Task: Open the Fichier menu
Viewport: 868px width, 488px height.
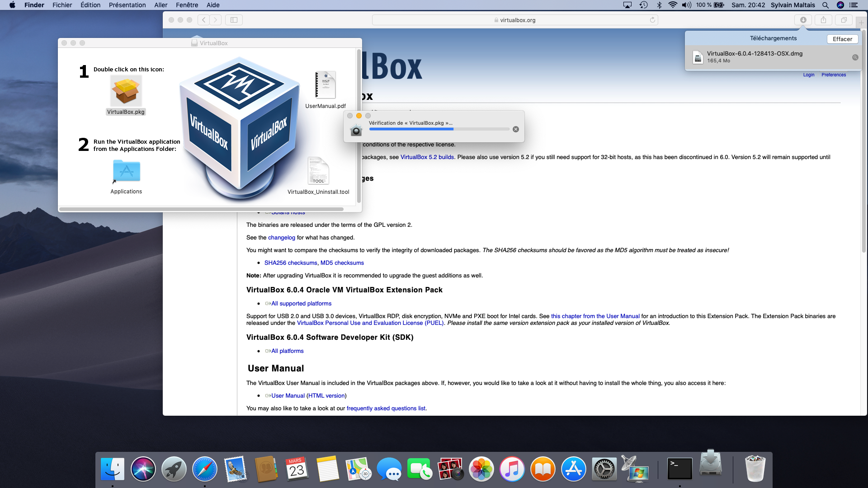Action: (62, 5)
